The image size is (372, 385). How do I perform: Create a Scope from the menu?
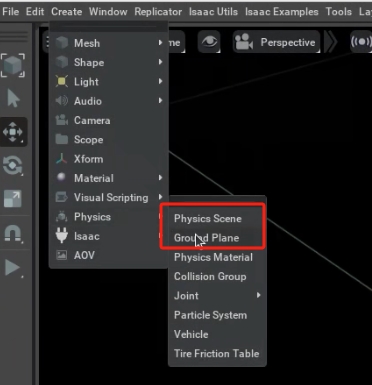tap(109, 140)
